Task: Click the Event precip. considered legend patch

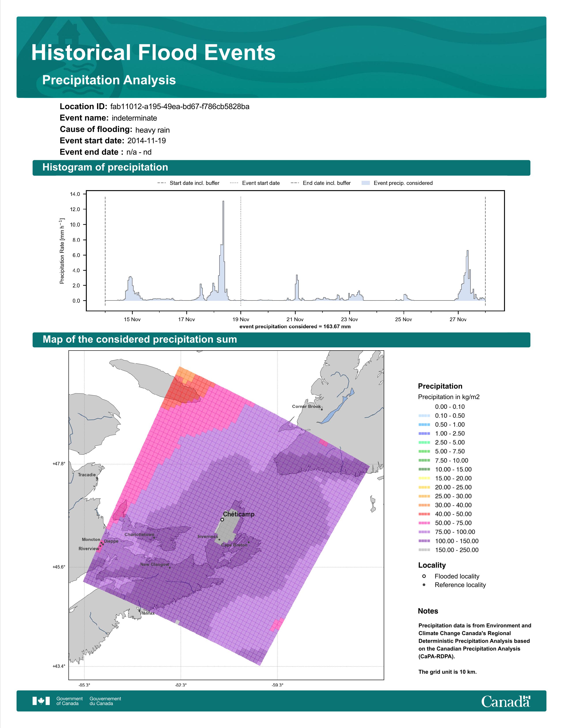Action: [x=366, y=183]
